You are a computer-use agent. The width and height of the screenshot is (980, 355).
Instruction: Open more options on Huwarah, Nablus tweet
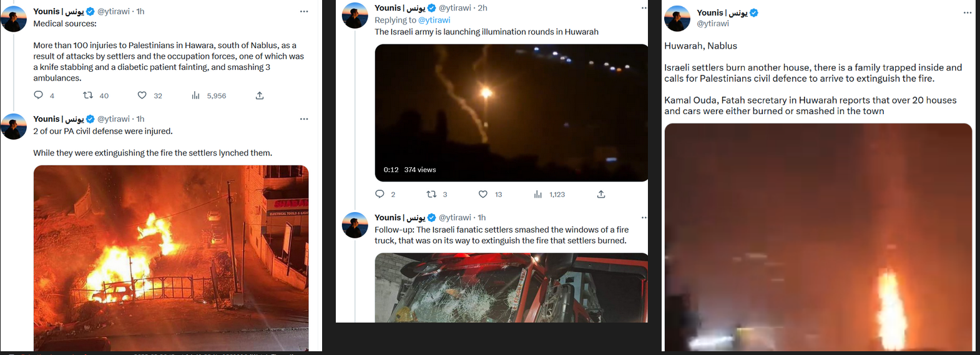point(968,12)
